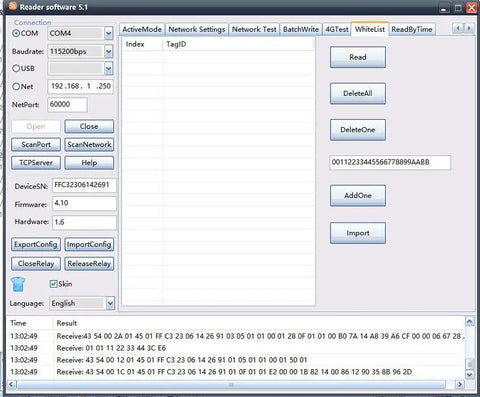Open the COM port dropdown
Screen dimensions: 480x397
tap(109, 33)
